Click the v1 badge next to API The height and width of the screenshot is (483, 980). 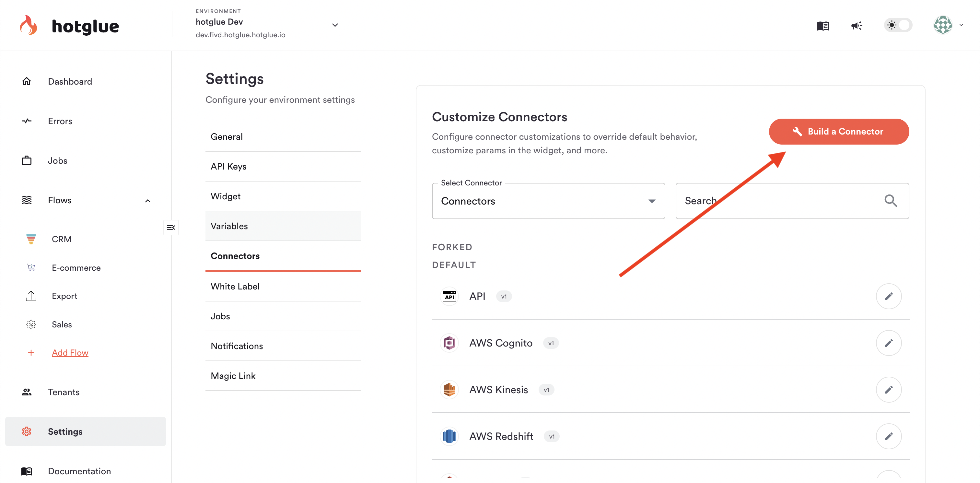point(504,297)
